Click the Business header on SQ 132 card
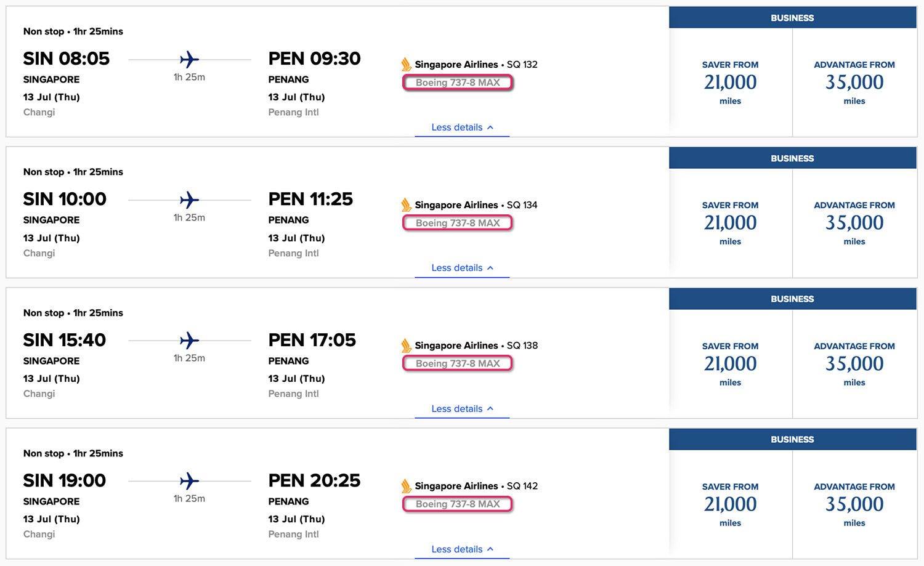Screen dimensions: 924x566 (x=792, y=18)
